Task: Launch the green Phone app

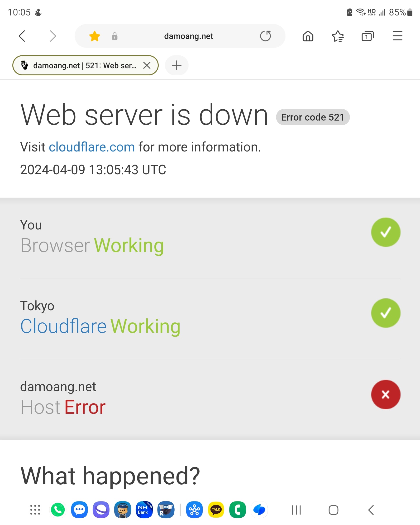Action: 58,510
